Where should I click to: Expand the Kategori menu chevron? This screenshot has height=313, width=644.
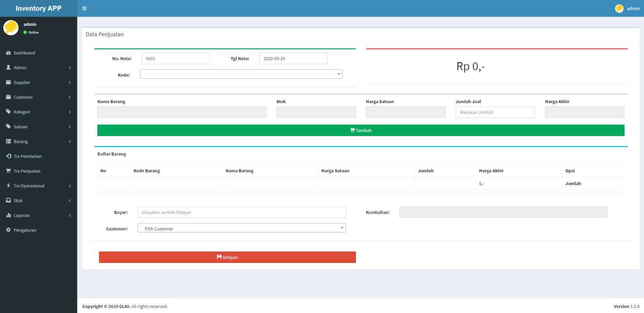70,112
